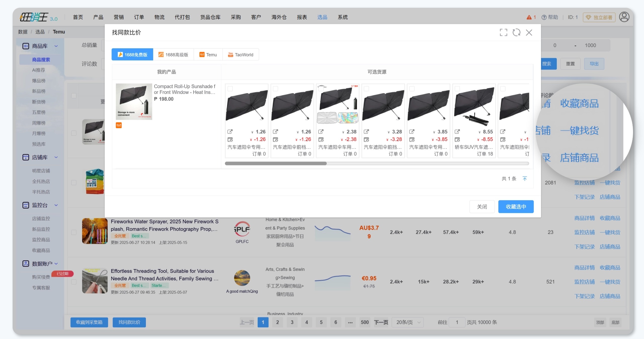Collapse the 数据账户 sidebar group chevron
644x339 pixels.
click(56, 264)
